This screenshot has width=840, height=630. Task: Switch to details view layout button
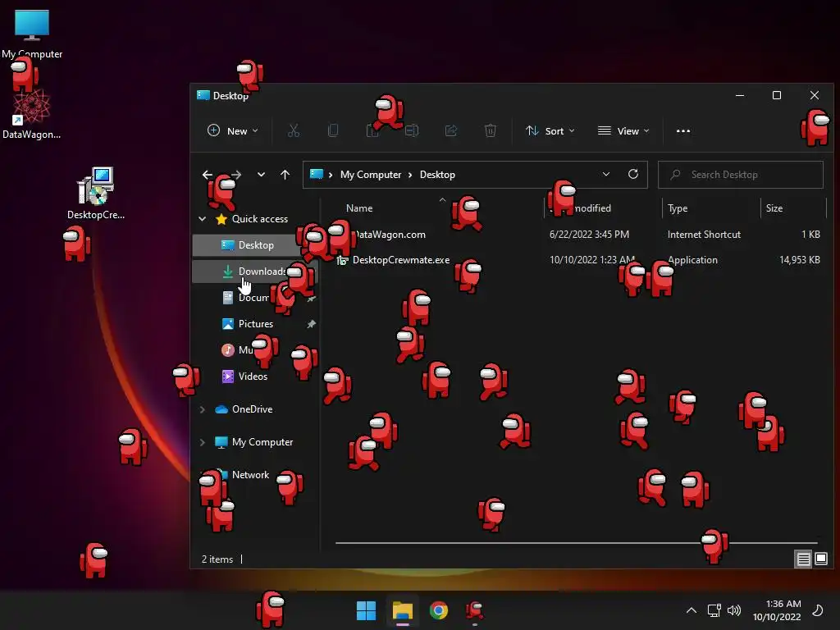(803, 559)
